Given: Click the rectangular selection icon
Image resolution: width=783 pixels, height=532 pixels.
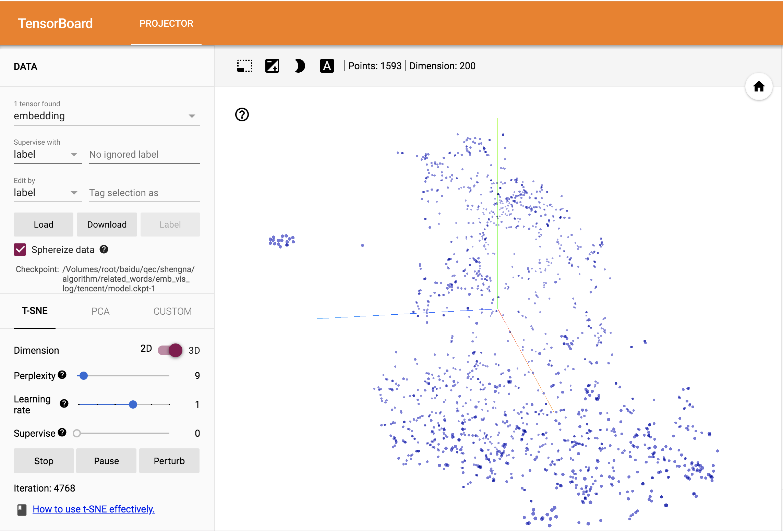Looking at the screenshot, I should tap(244, 66).
